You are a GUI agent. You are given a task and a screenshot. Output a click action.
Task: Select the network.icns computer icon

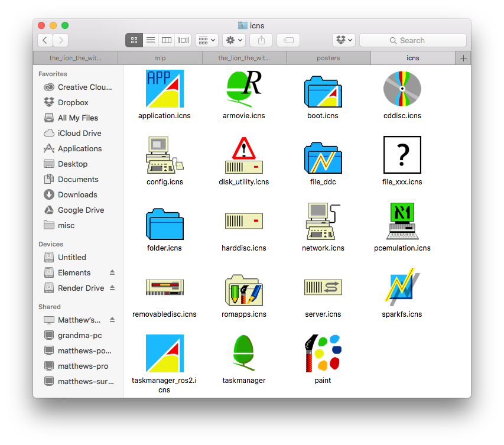pos(323,221)
